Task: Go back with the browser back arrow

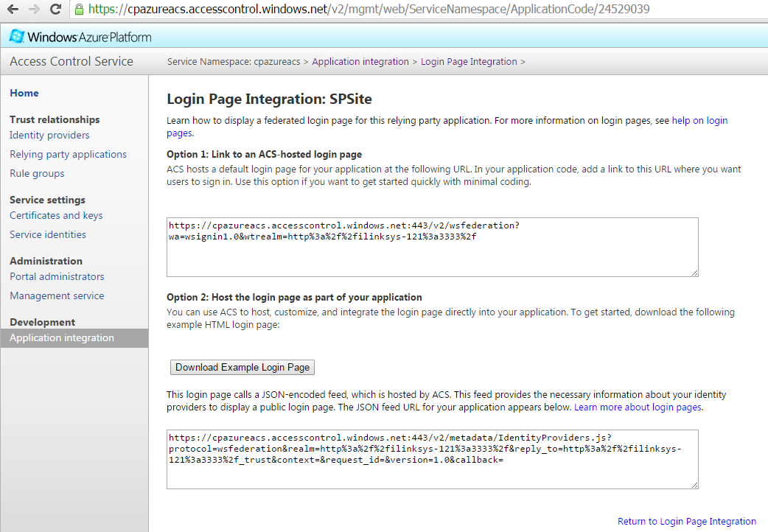Action: [x=13, y=10]
